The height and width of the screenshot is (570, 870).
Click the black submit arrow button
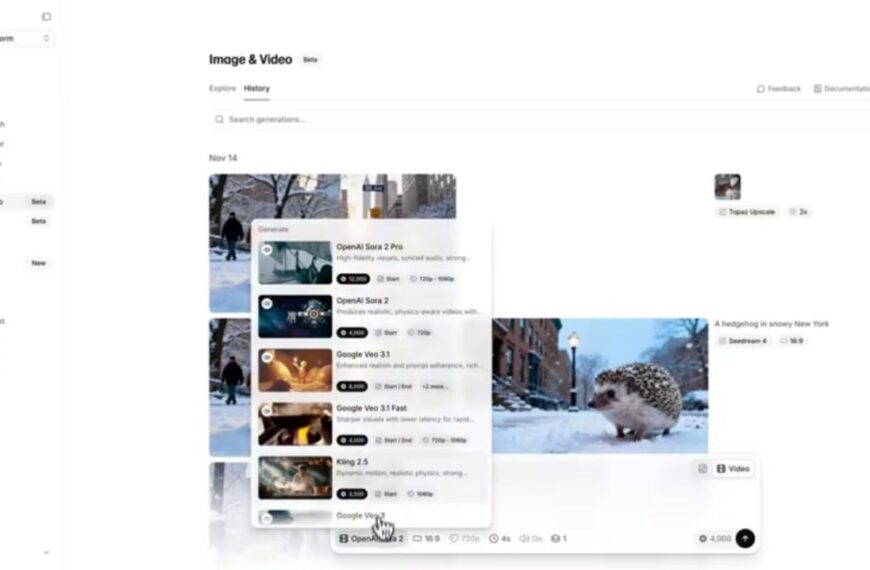click(x=745, y=538)
